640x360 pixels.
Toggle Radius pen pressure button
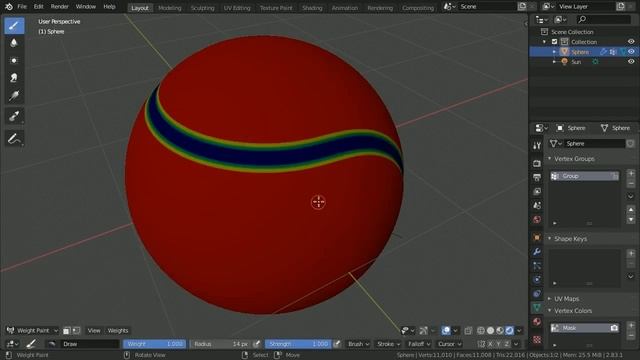[x=256, y=344]
